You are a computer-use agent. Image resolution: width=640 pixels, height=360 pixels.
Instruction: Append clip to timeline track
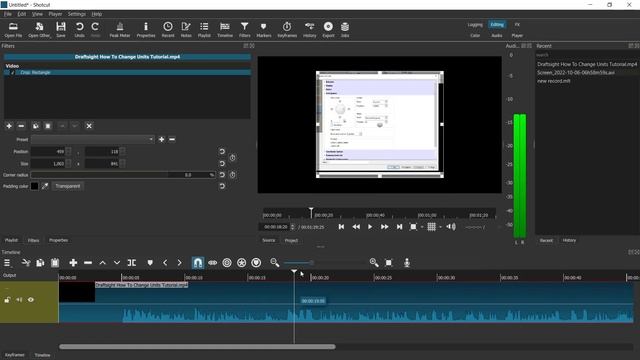point(73,263)
